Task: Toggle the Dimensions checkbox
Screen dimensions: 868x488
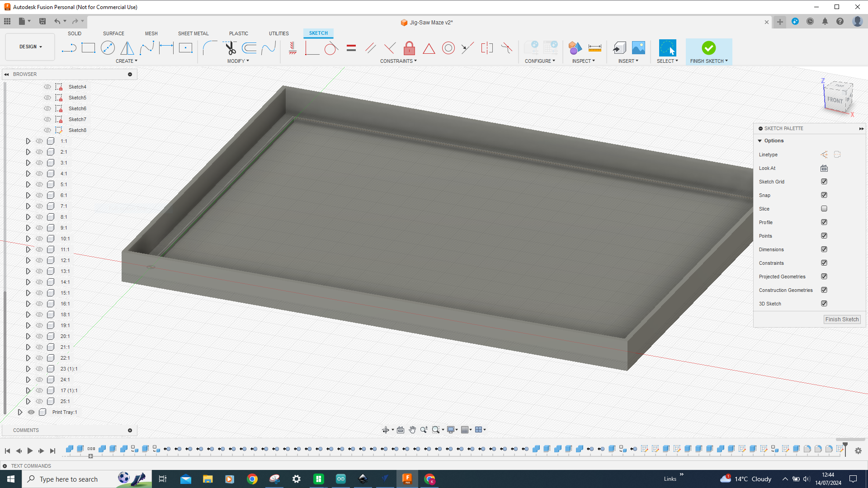Action: [x=824, y=249]
